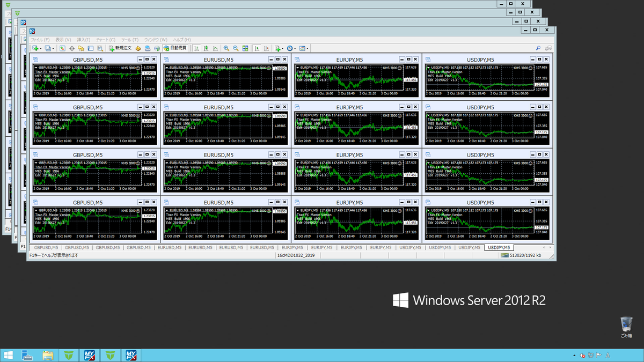
Task: Click the F1キーでヘルプ status message
Action: click(54, 255)
